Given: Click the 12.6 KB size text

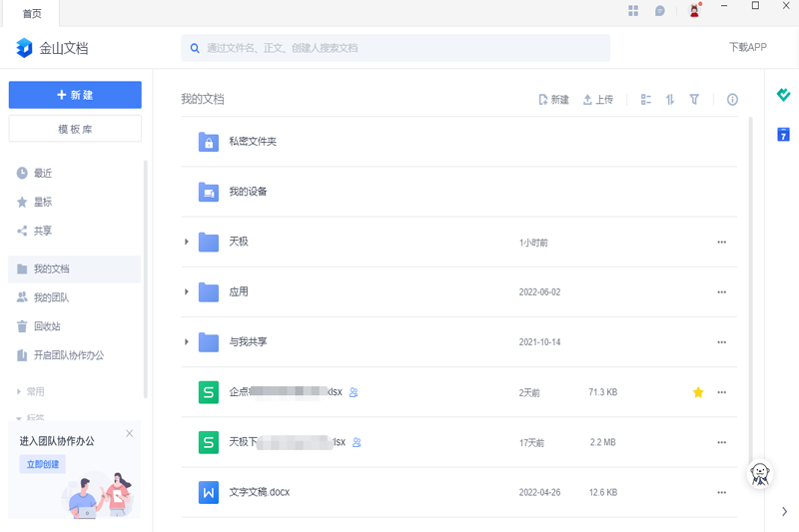Looking at the screenshot, I should 603,492.
